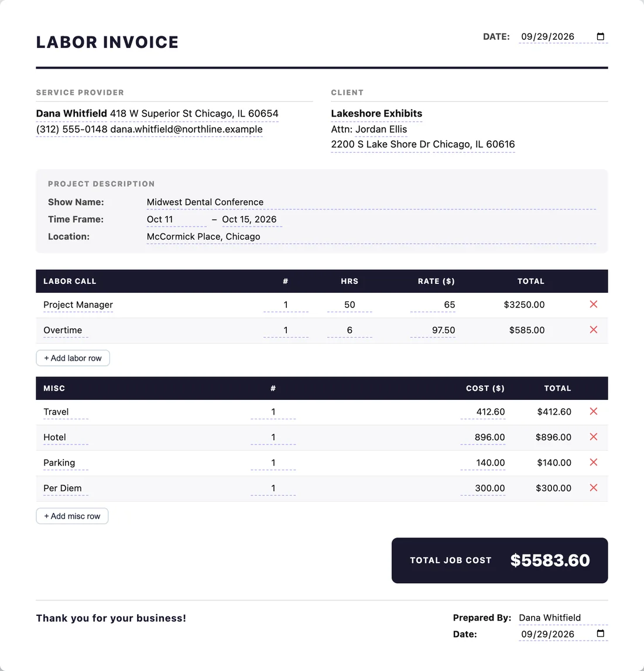
Task: Edit the Project Manager labor call name
Action: tap(78, 304)
